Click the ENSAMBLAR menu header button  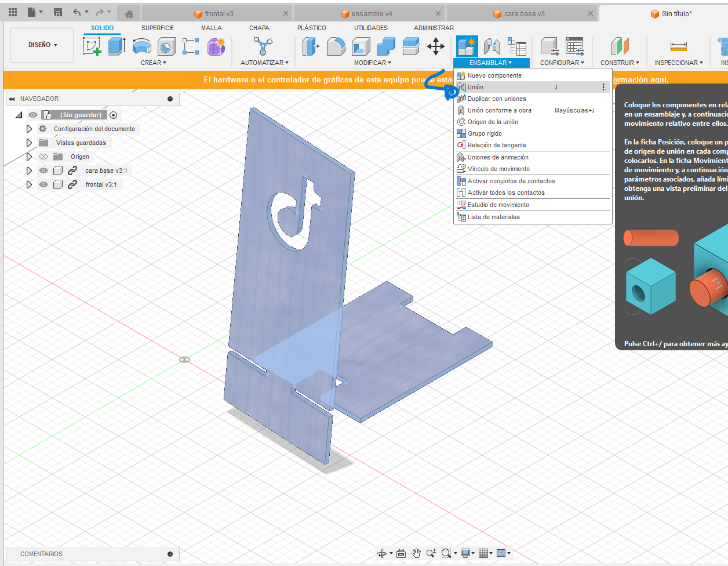click(x=490, y=63)
